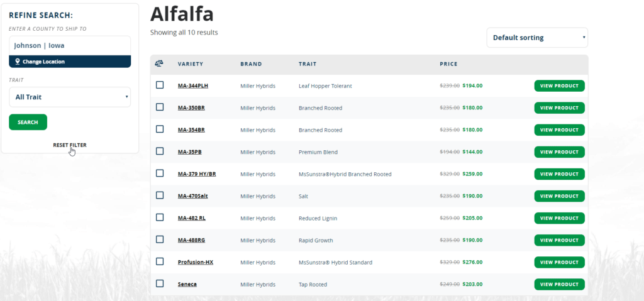Click the Premium Blend trait text
The image size is (644, 301).
click(318, 152)
